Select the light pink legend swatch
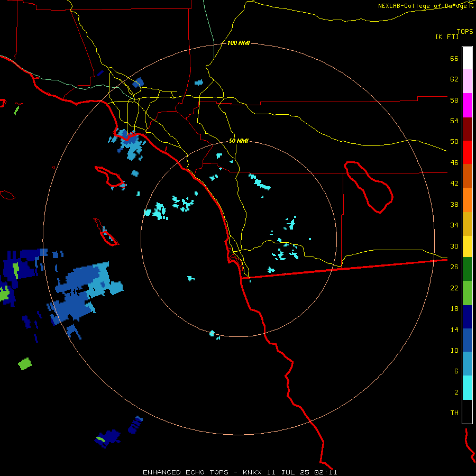This screenshot has width=476, height=476. pos(467,81)
